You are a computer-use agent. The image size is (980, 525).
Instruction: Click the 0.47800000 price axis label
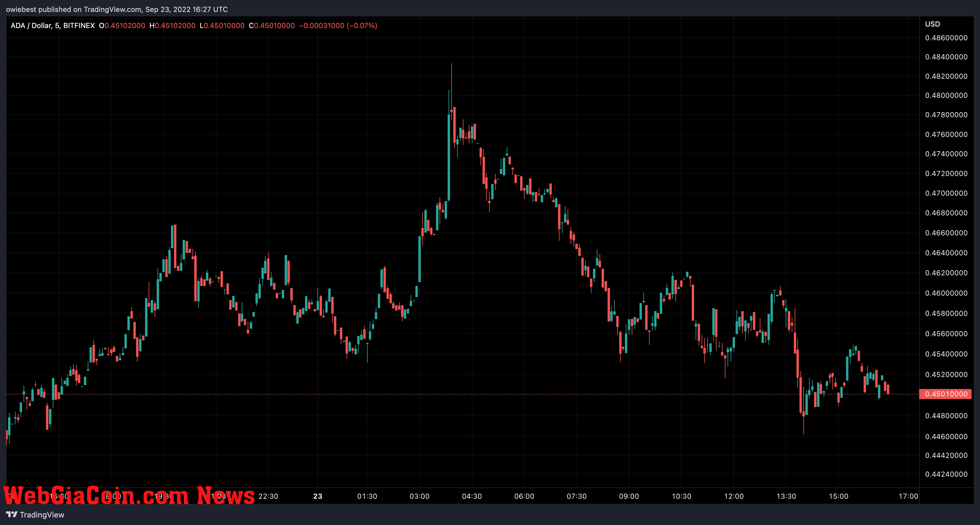tap(946, 115)
